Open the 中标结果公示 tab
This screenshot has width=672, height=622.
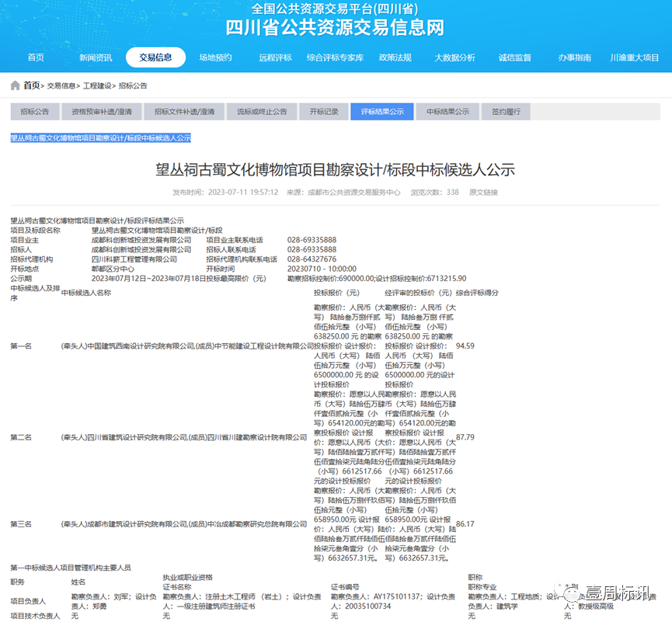[x=449, y=111]
